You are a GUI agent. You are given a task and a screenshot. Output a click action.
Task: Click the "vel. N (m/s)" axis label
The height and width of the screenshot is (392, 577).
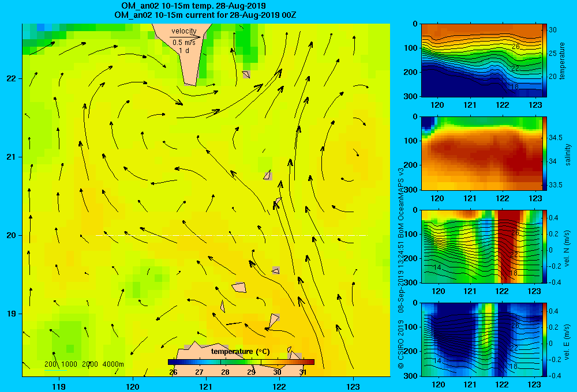tap(568, 248)
